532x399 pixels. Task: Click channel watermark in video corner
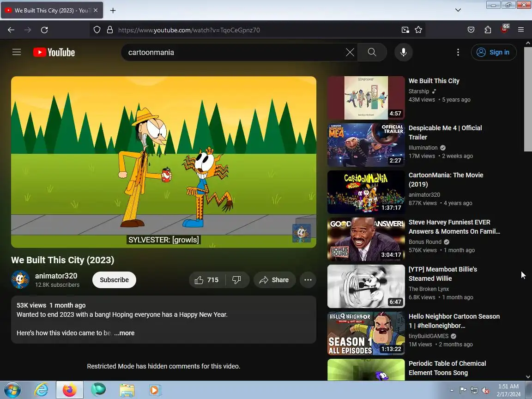pos(301,233)
